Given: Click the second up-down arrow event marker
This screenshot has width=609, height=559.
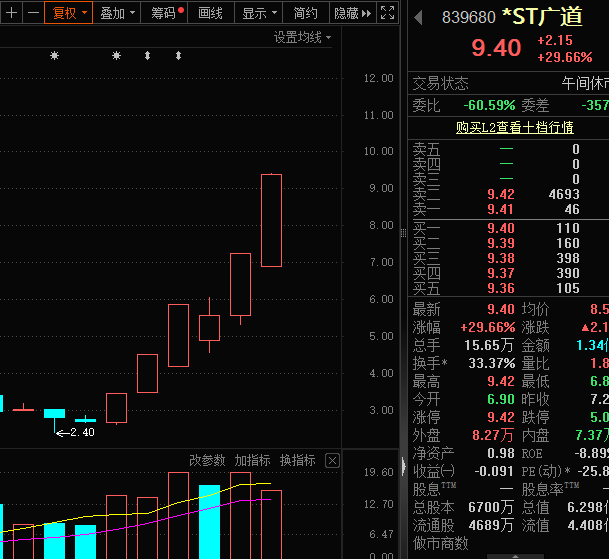Looking at the screenshot, I should pos(178,56).
